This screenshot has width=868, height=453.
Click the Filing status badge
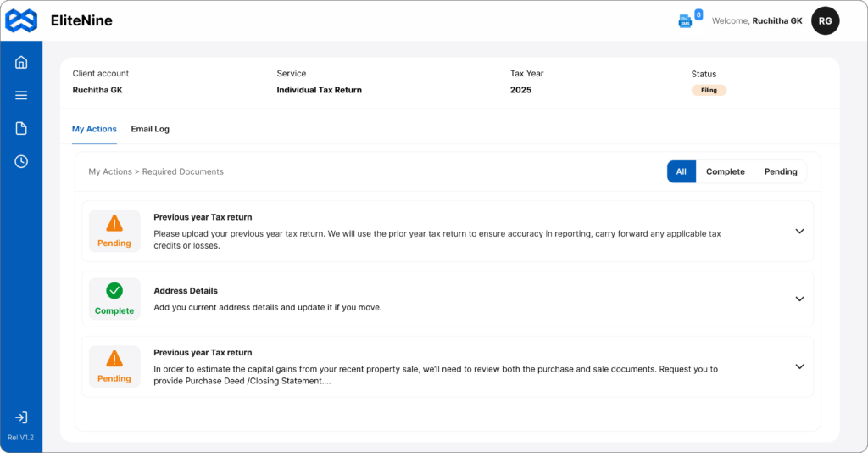[709, 90]
